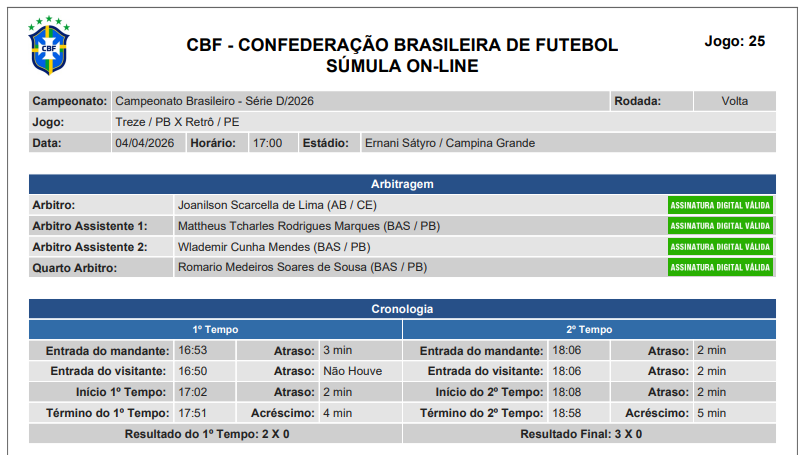Click the Rodada value Volta
This screenshot has height=455, width=803.
[734, 101]
